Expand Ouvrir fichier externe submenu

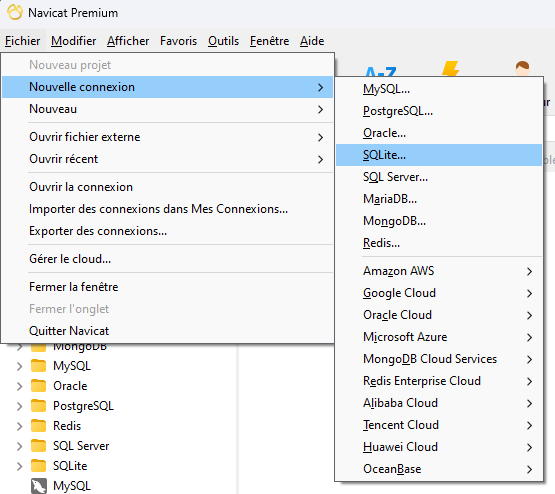167,137
